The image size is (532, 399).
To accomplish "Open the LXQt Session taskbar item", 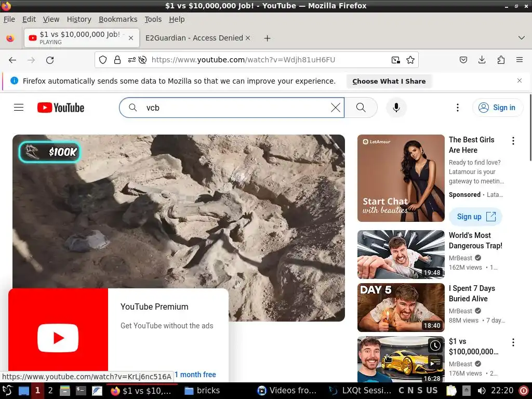I will point(361,391).
